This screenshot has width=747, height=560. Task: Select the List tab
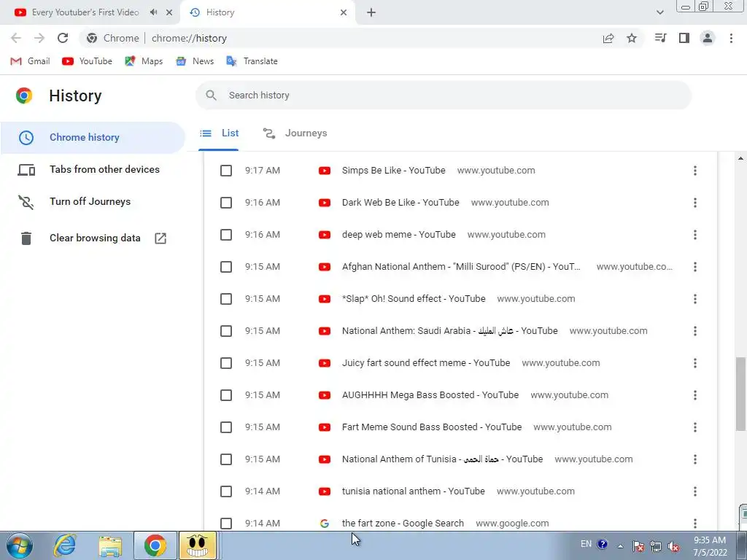pos(219,133)
